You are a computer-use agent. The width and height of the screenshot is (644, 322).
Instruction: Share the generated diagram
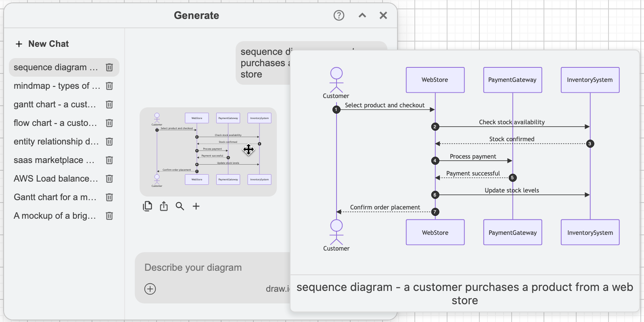point(164,206)
